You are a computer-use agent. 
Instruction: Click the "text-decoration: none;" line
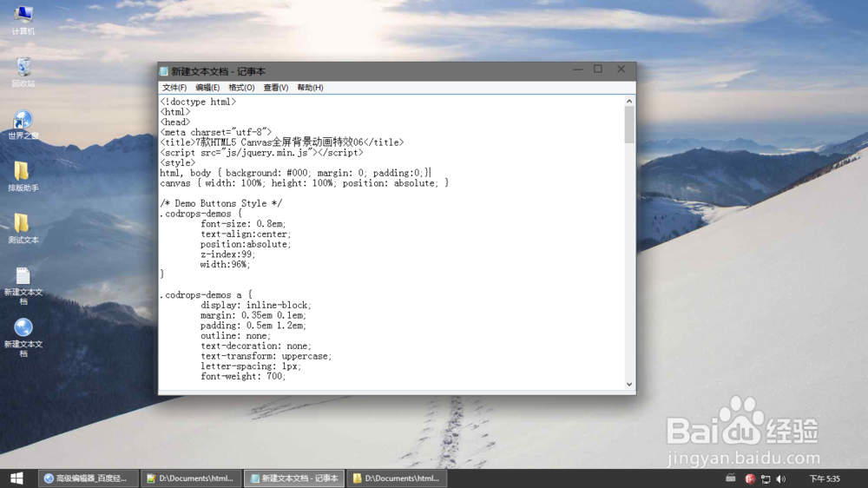(x=256, y=346)
